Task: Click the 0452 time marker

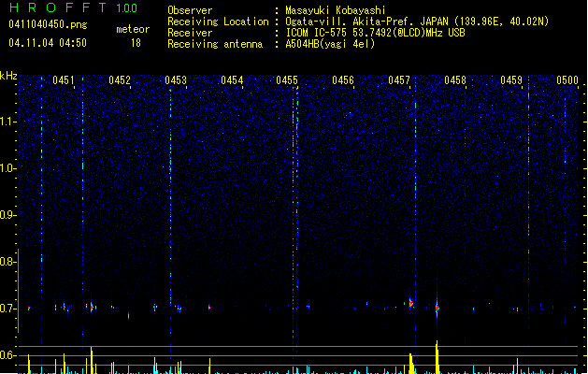Action: [120, 80]
